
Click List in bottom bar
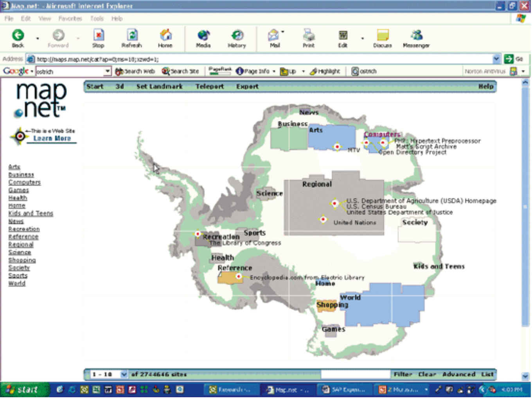(487, 374)
